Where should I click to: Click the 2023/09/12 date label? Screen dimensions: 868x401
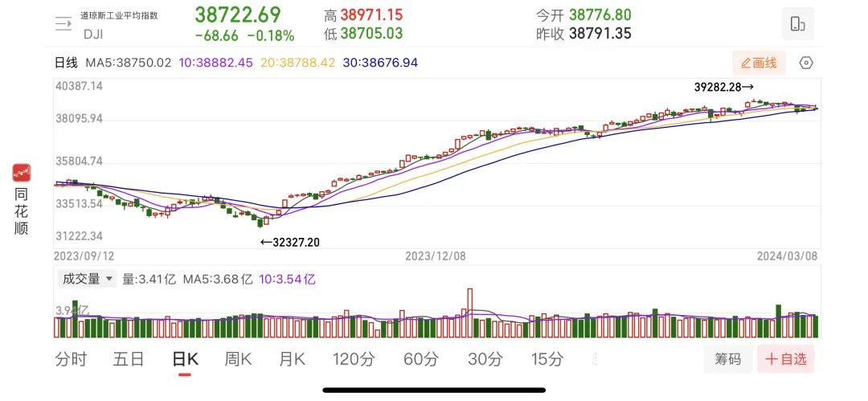pos(84,256)
